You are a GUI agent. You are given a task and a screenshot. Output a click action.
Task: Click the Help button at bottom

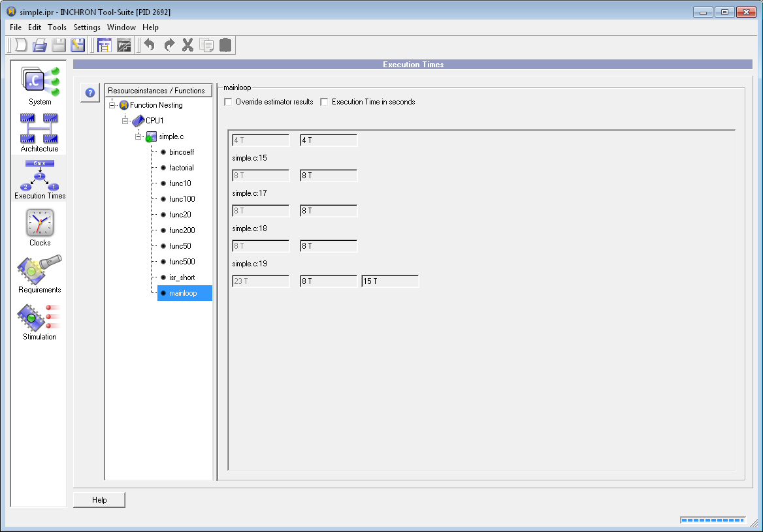99,500
